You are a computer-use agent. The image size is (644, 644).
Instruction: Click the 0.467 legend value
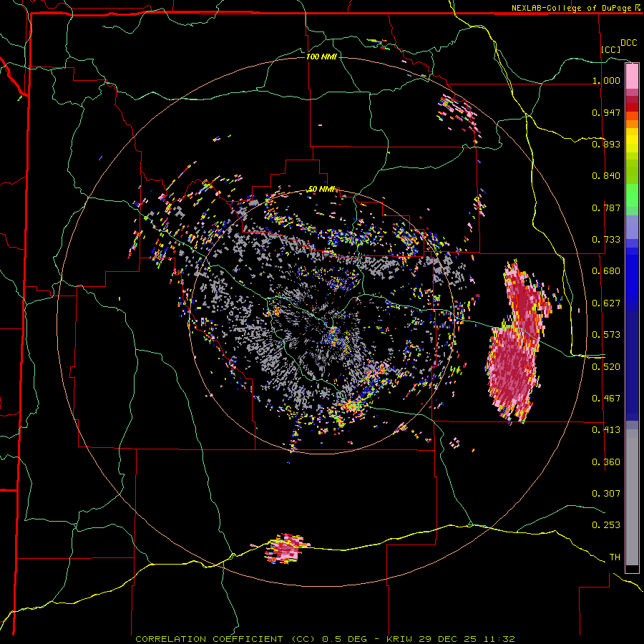(606, 399)
